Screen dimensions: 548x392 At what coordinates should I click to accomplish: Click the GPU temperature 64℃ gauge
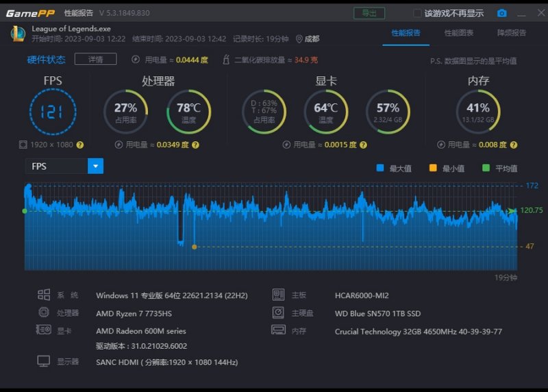point(326,112)
